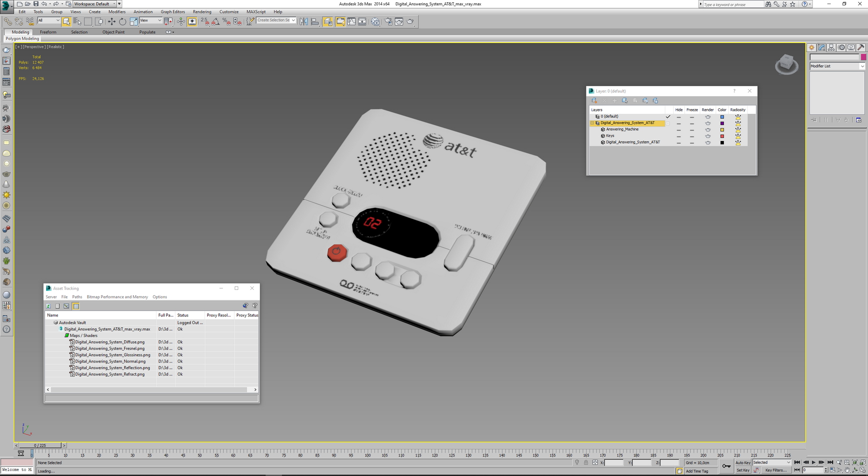Choose the Select and Scale tool
Viewport: 868px width, 476px height.
coord(133,21)
